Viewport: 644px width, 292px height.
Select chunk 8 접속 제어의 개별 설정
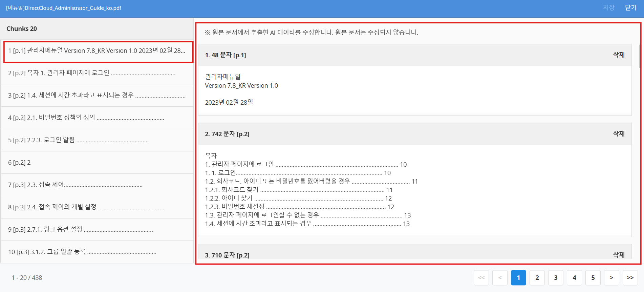click(98, 207)
